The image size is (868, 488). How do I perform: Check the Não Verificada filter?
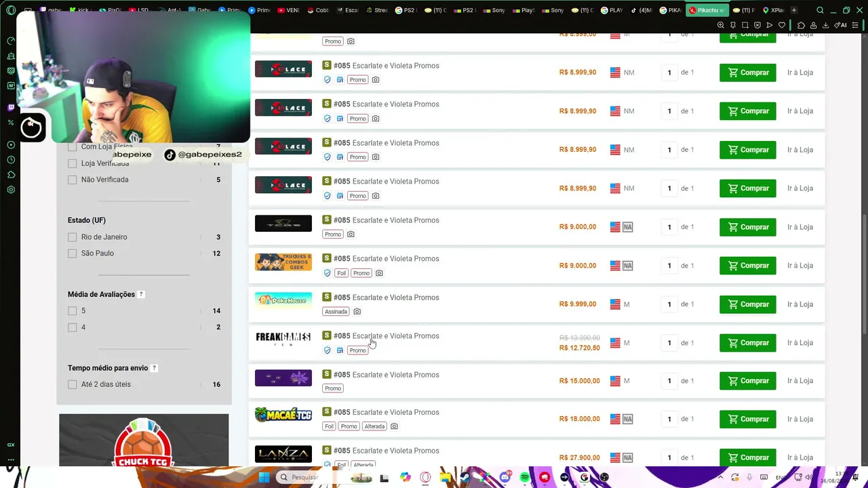73,180
